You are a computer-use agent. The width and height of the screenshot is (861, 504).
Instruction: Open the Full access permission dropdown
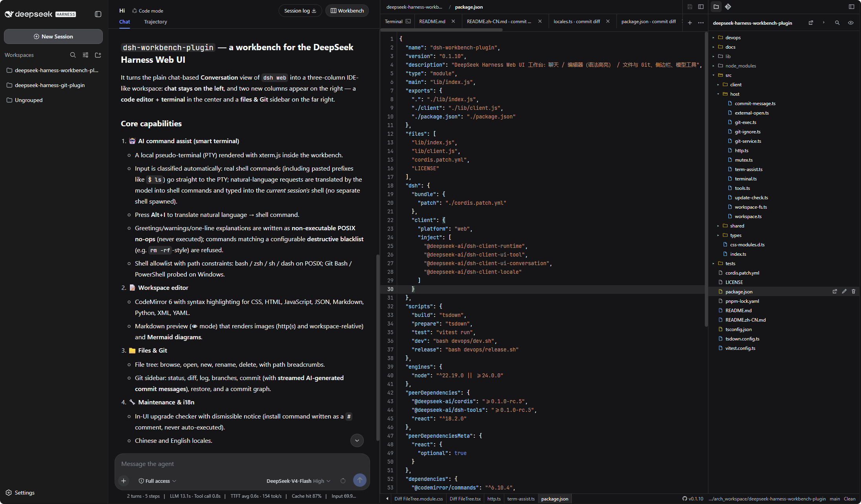157,481
